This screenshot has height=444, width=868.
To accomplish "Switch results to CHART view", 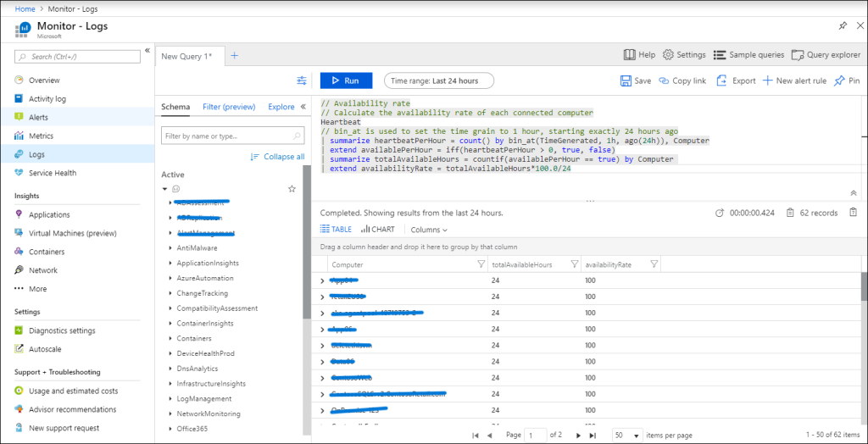I will [378, 229].
